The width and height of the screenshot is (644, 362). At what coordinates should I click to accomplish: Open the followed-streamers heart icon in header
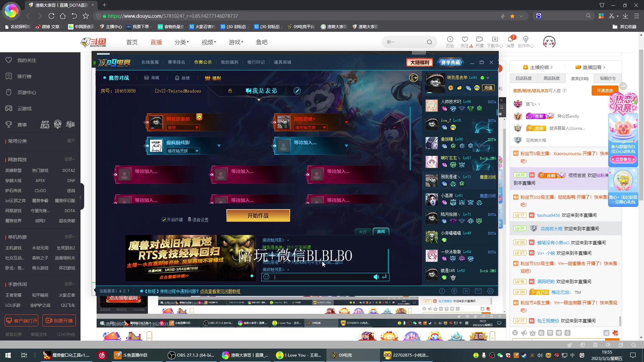[x=465, y=39]
